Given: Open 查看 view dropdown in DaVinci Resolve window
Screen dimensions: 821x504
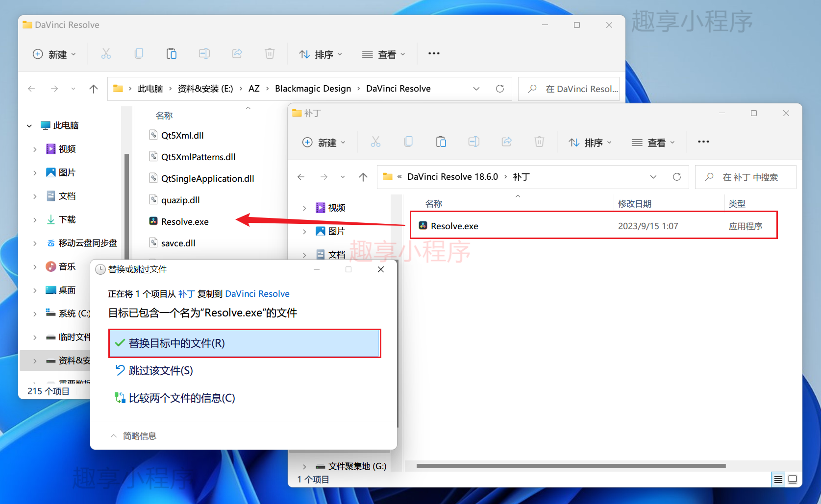Looking at the screenshot, I should pos(384,54).
